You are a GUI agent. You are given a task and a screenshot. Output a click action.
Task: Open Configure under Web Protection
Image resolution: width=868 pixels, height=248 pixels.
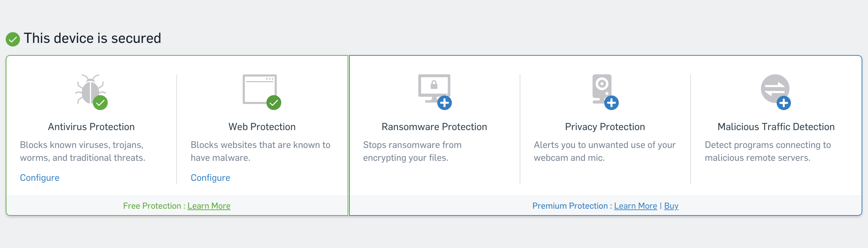pyautogui.click(x=210, y=178)
